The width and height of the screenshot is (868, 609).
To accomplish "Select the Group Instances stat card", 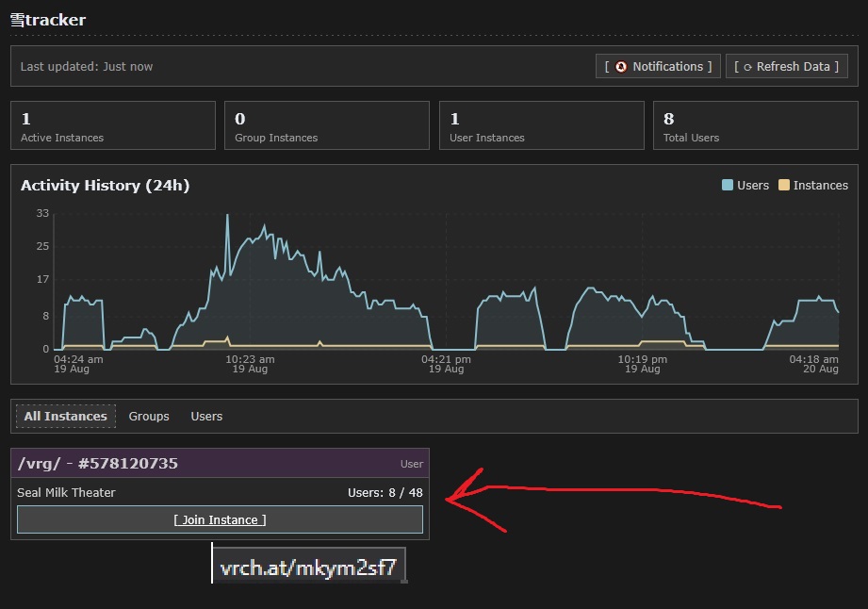I will (327, 125).
